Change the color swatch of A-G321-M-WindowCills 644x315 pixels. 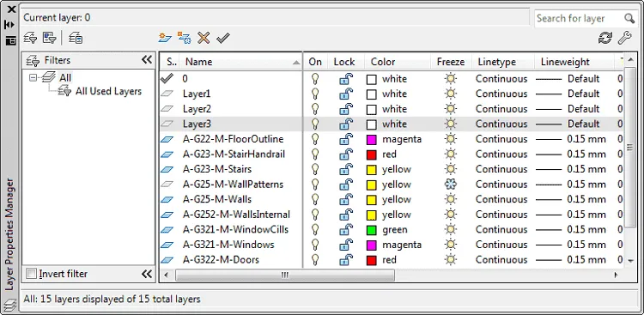pos(371,229)
